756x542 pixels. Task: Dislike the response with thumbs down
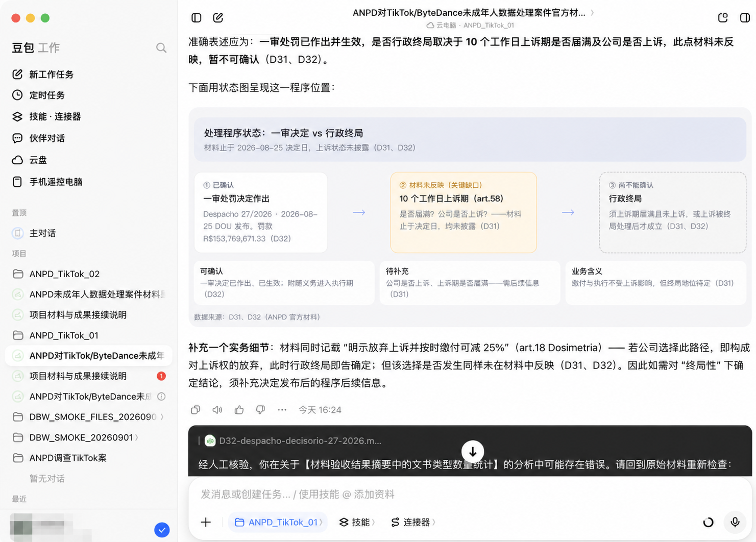260,410
